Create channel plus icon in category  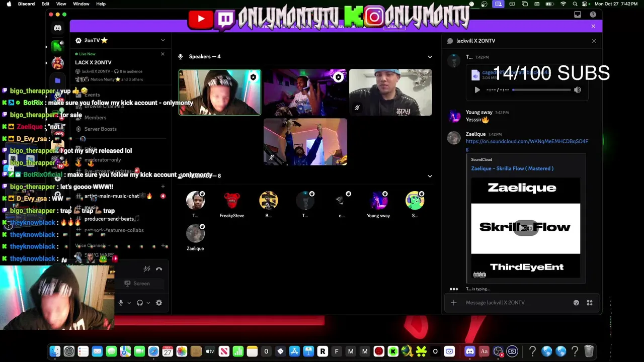tap(163, 187)
